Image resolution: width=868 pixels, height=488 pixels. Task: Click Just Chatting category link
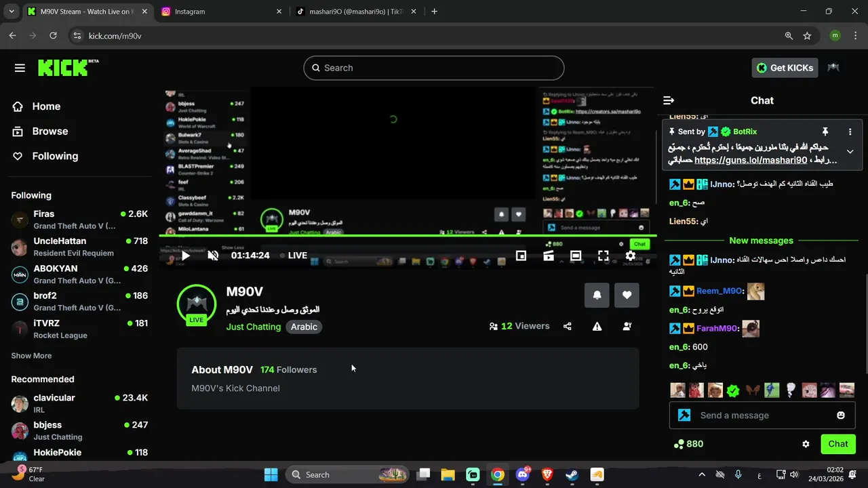click(x=254, y=327)
